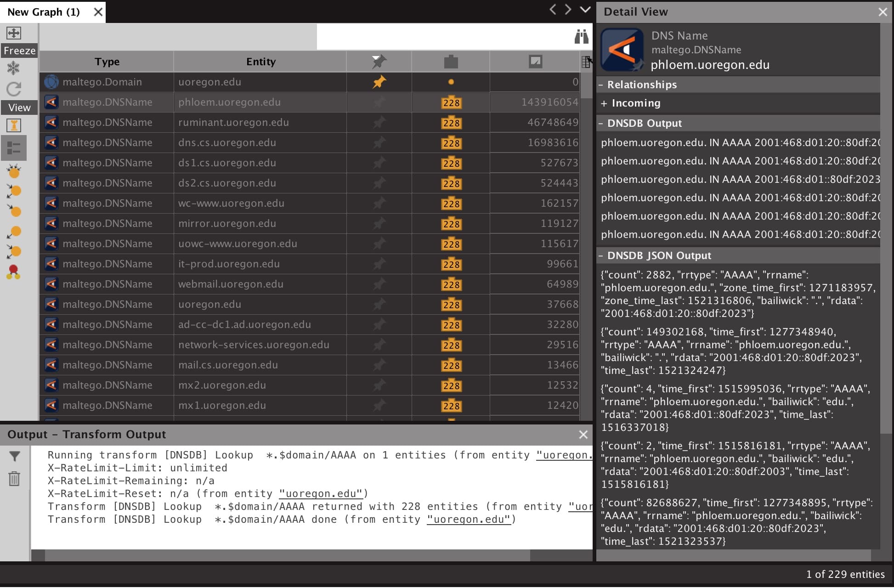Click the fourth orange selection arrow icon
Image resolution: width=894 pixels, height=588 pixels.
coord(14,232)
